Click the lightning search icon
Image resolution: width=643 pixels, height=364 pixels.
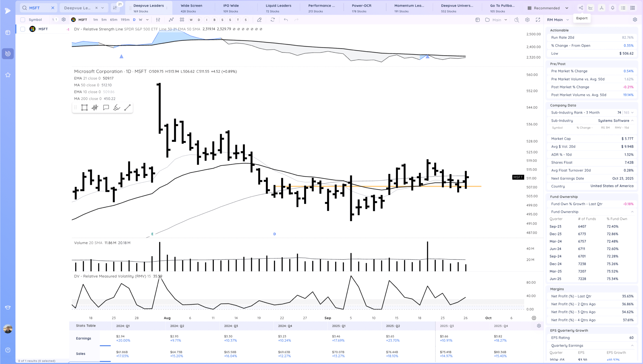pyautogui.click(x=516, y=20)
